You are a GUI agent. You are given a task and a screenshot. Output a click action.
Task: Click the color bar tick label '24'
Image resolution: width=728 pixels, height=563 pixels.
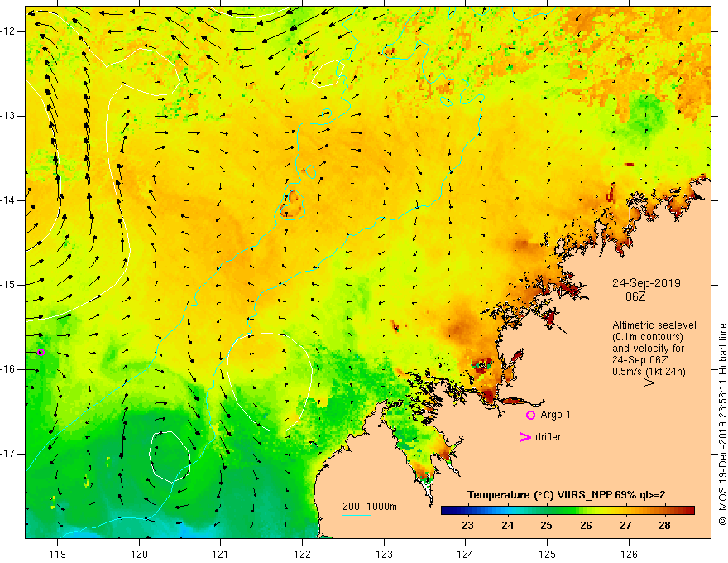[x=507, y=526]
